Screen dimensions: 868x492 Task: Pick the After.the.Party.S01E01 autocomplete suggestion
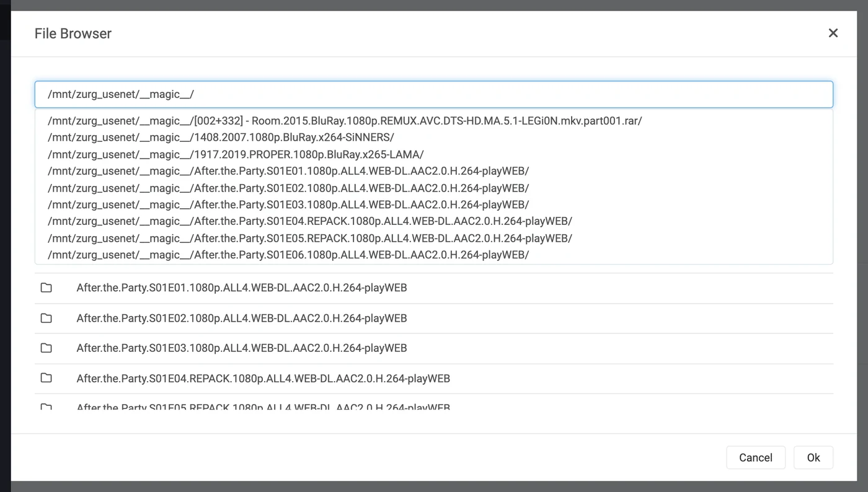coord(434,171)
